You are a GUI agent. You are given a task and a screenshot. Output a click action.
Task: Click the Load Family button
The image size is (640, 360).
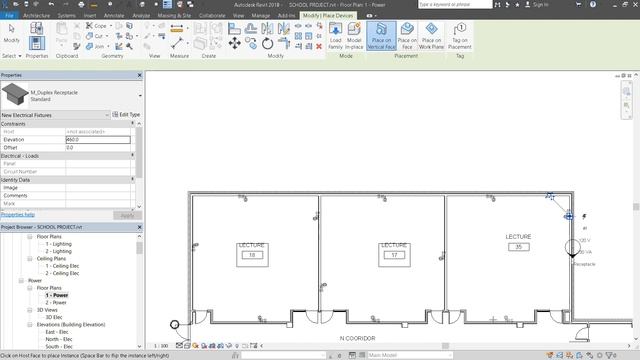coord(335,36)
